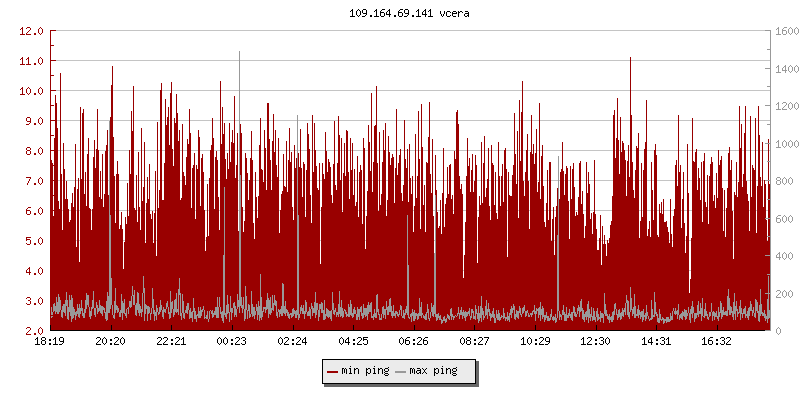Click the 20:20 time axis label
This screenshot has height=400, width=800.
[x=110, y=342]
